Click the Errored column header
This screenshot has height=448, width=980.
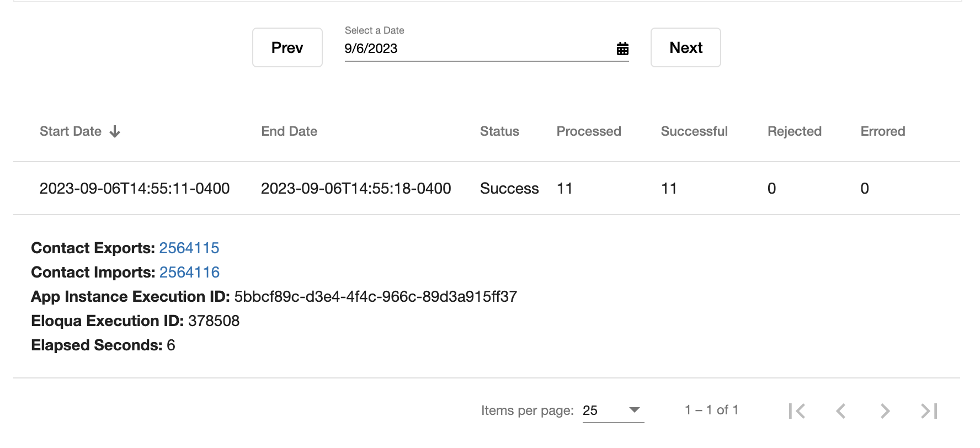(882, 131)
